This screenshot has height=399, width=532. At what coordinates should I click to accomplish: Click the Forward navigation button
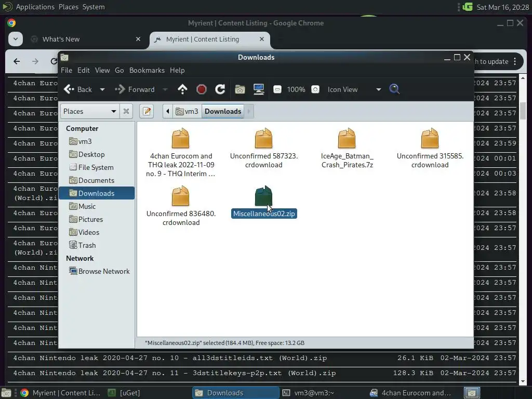(135, 89)
